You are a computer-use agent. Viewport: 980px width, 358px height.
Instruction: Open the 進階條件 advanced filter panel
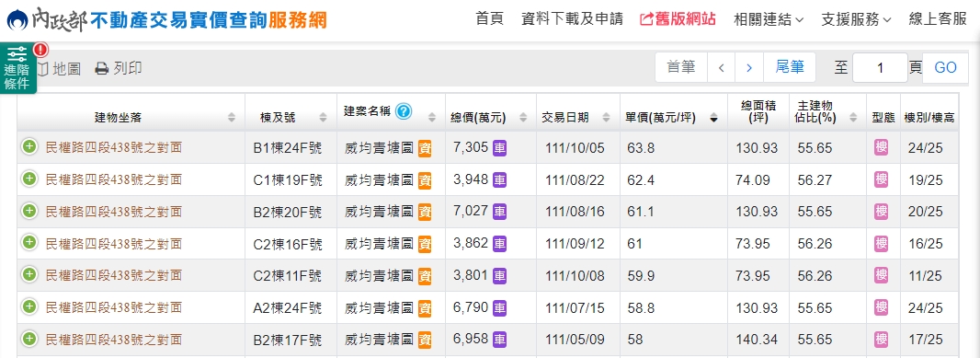17,69
